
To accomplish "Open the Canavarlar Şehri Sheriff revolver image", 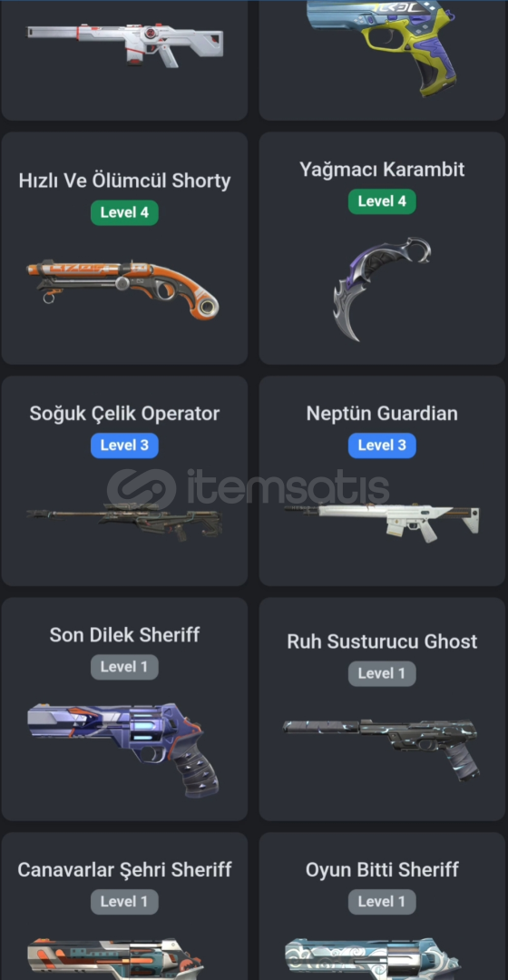I will pyautogui.click(x=115, y=959).
